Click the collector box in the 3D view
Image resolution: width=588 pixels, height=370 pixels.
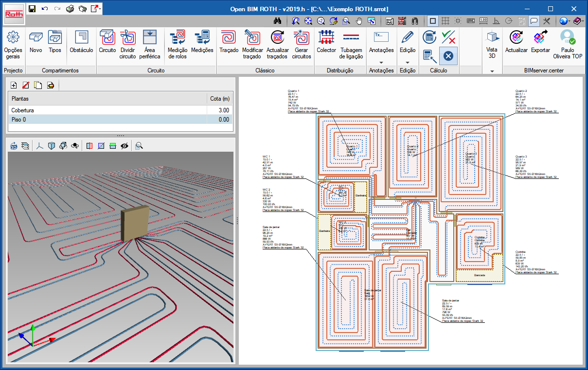click(136, 224)
